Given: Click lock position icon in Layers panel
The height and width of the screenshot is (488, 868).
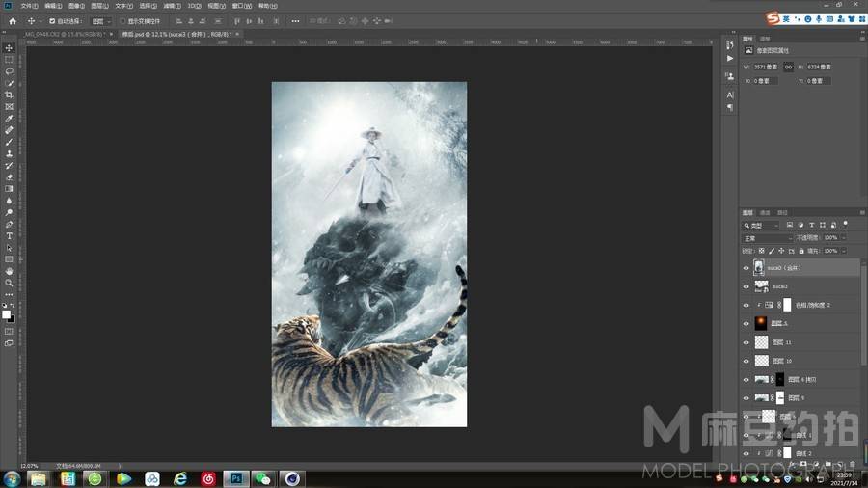Looking at the screenshot, I should [x=781, y=251].
